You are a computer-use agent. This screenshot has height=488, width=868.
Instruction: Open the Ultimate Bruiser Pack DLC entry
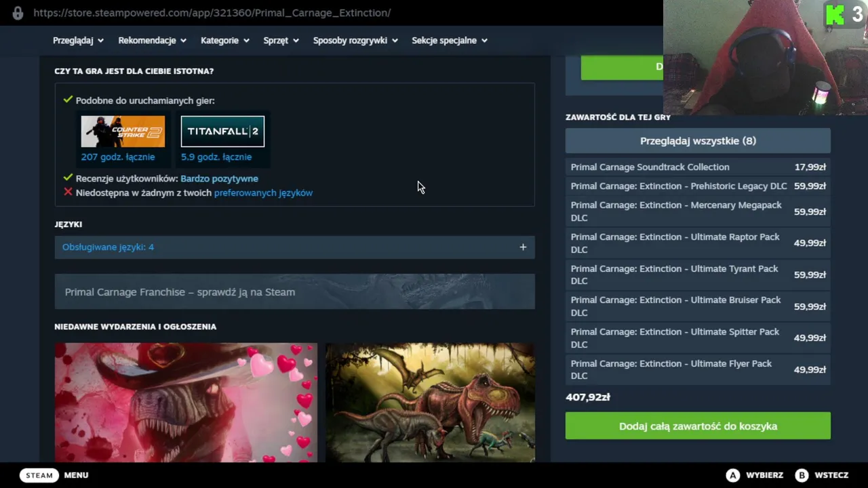[698, 306]
